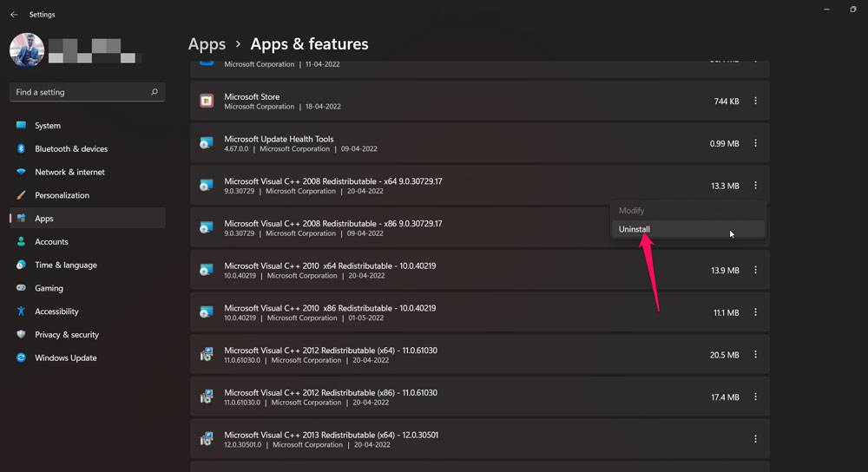The image size is (868, 472).
Task: Choose Modify in the context menu
Action: click(x=631, y=211)
